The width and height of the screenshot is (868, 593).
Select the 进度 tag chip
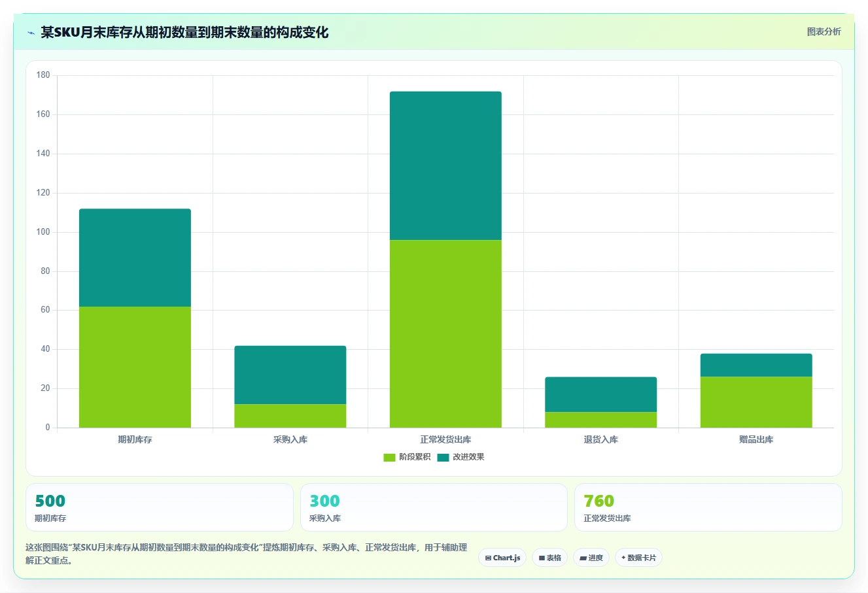(591, 558)
